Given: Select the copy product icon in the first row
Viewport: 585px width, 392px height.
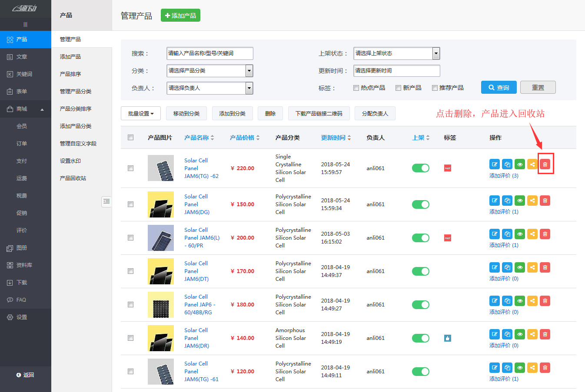Looking at the screenshot, I should click(x=507, y=164).
